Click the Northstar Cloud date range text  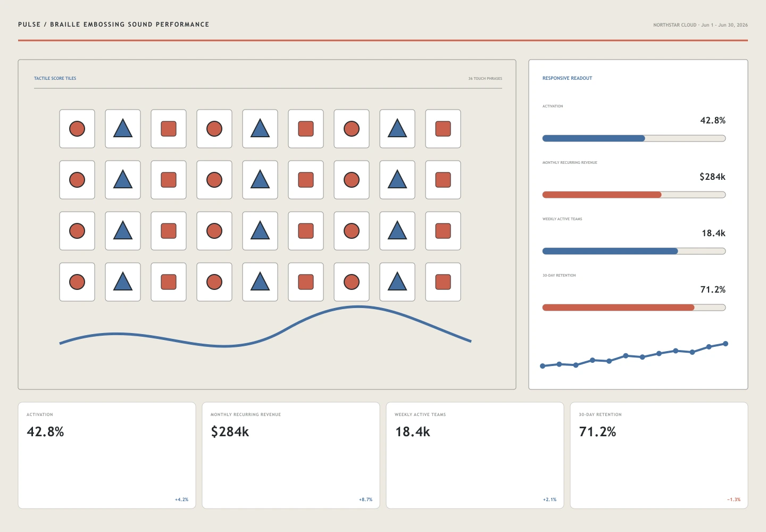click(701, 25)
